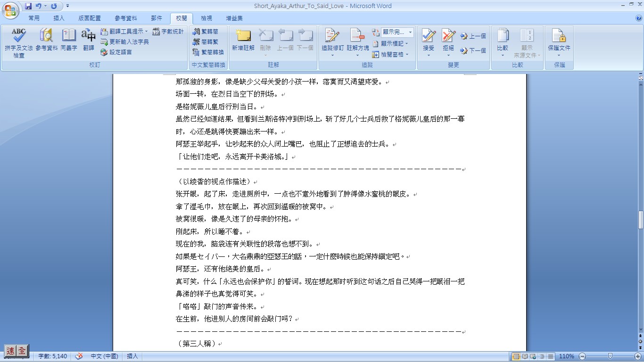
Task: Go to previous change 上一個 in 變更 group
Action: pos(473,36)
